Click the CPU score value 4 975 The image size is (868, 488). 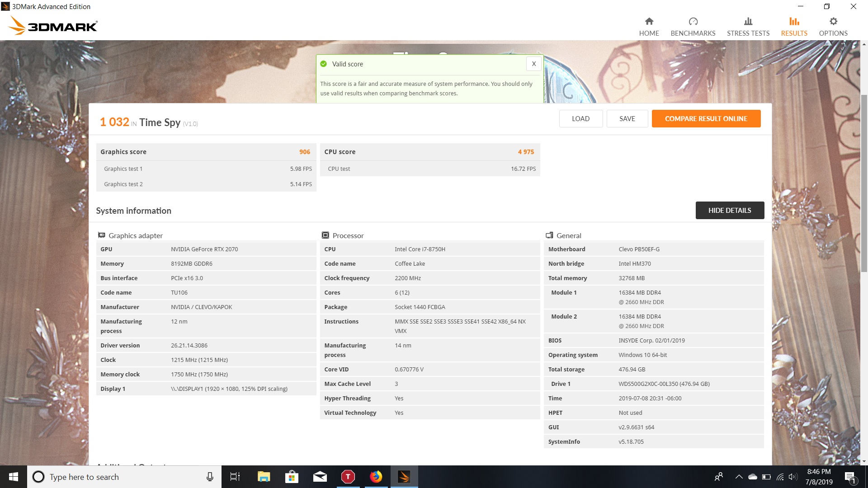point(526,152)
